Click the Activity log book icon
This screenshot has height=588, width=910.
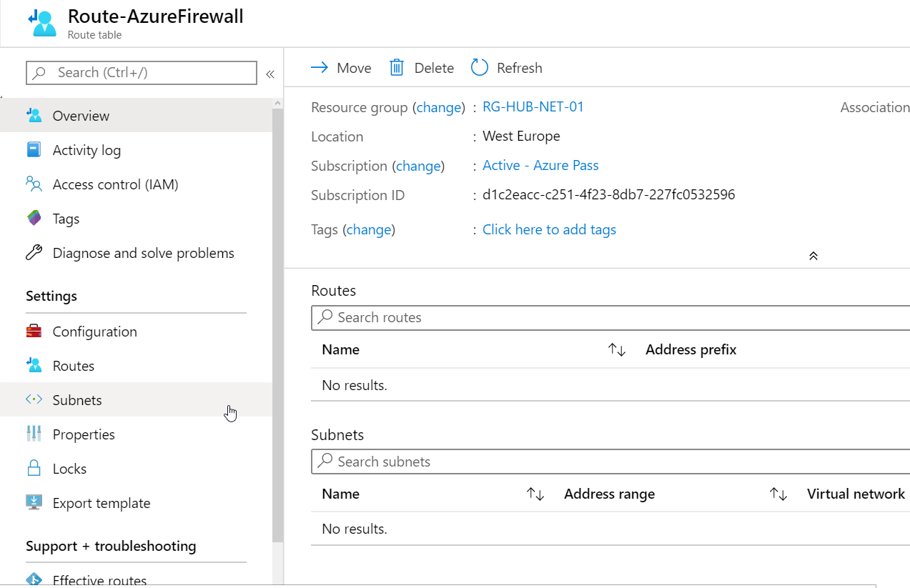coord(34,149)
